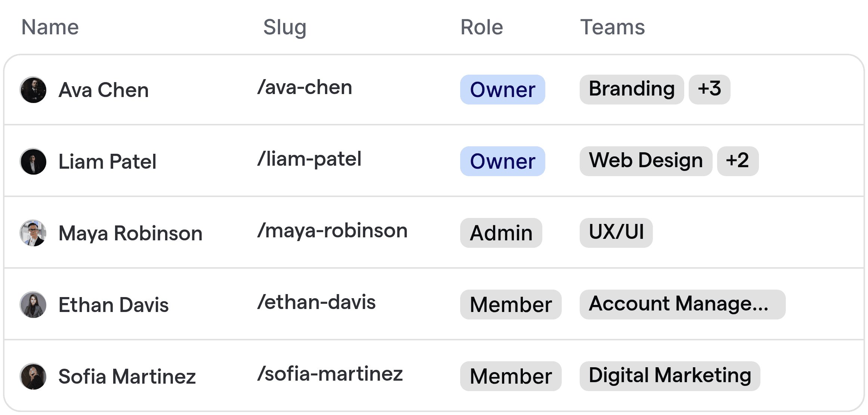The image size is (868, 415).
Task: Click Maya Robinson's profile avatar
Action: coord(33,233)
